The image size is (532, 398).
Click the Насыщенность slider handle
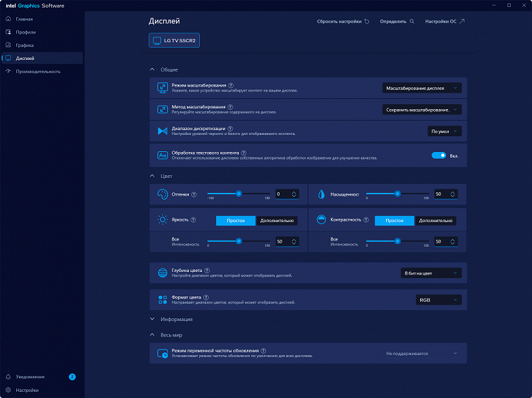397,194
